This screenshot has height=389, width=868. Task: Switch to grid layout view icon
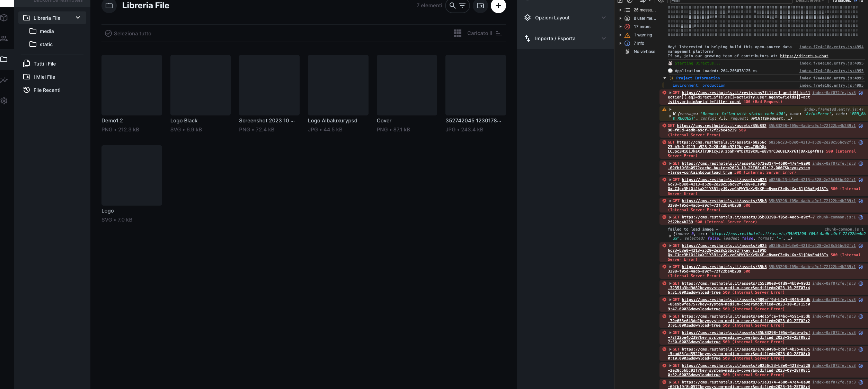click(x=458, y=33)
